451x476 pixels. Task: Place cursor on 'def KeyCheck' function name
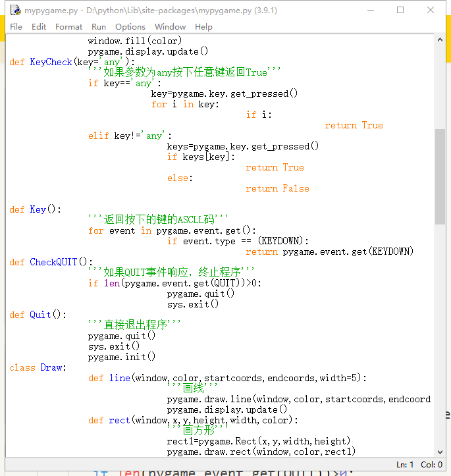(51, 62)
